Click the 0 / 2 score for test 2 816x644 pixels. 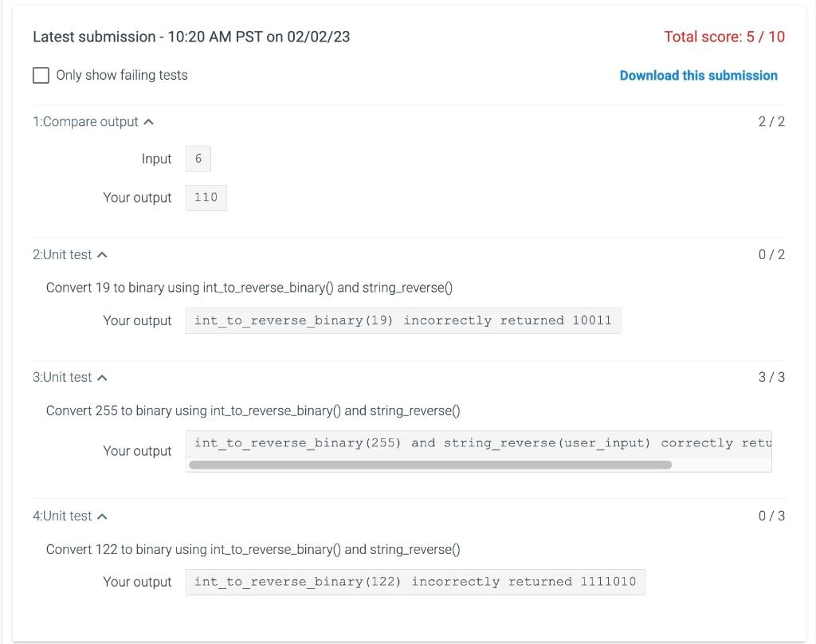pos(771,254)
